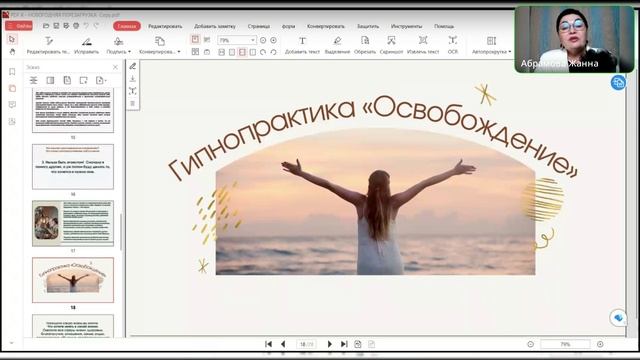Click the pencil edit icon on floating toolbar
The width and height of the screenshot is (640, 360).
tap(133, 66)
